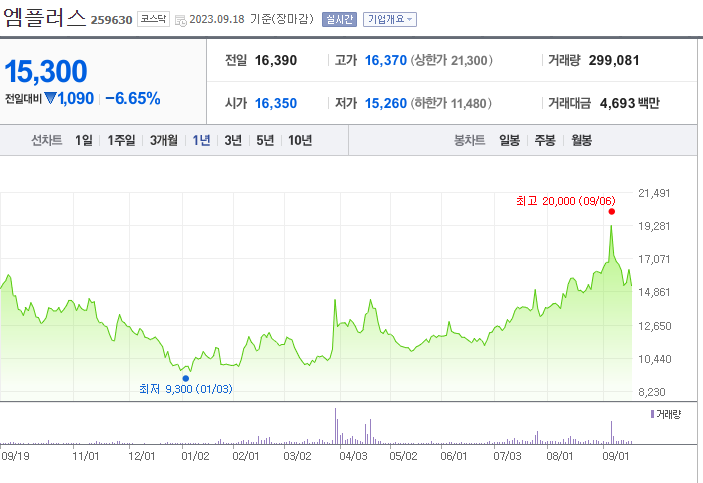The height and width of the screenshot is (483, 703).
Task: Click the 8,230 price axis label
Action: [652, 392]
